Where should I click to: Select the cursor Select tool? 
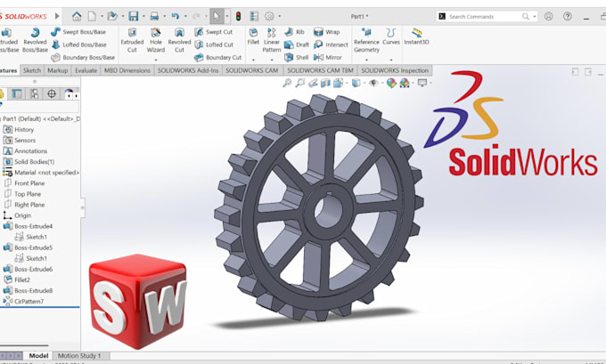pyautogui.click(x=217, y=16)
